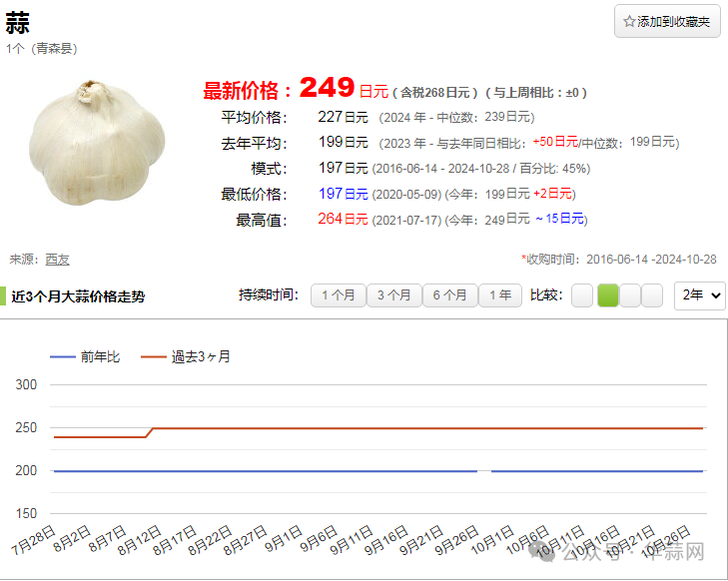The width and height of the screenshot is (728, 581).
Task: Open the 2年 comparison dropdown
Action: [x=700, y=295]
